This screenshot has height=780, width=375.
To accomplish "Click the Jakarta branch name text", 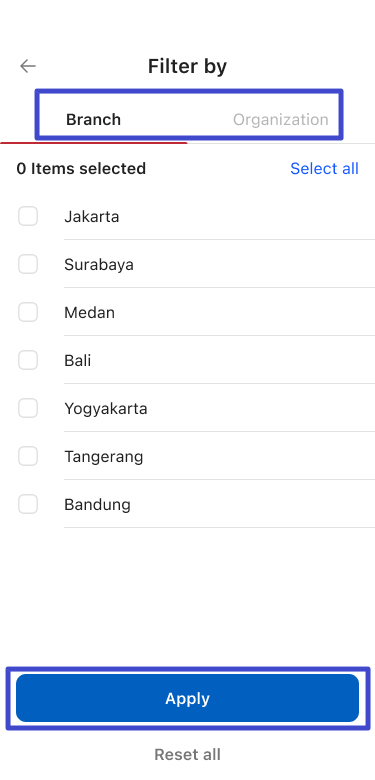I will click(x=92, y=217).
